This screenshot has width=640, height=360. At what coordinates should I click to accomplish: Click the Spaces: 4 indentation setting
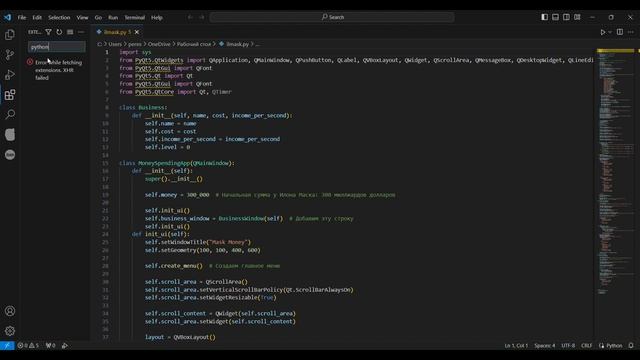click(544, 345)
